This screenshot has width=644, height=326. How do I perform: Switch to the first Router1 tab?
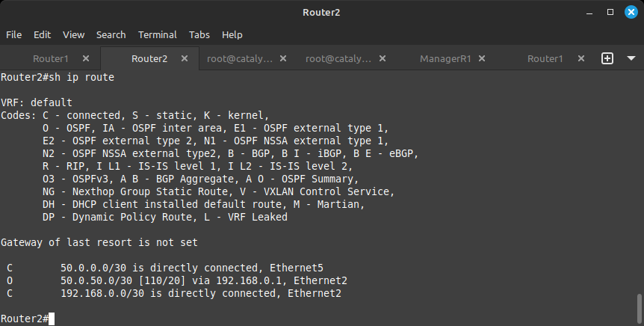tap(51, 58)
